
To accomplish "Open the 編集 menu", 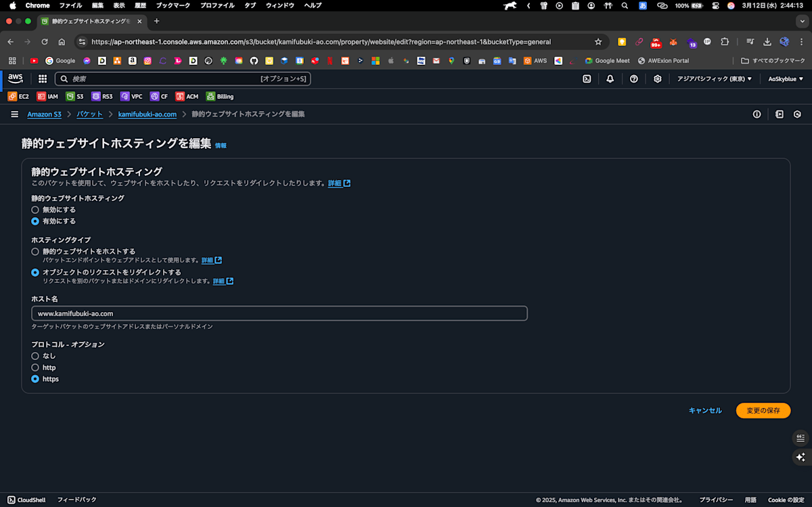I will (x=98, y=5).
